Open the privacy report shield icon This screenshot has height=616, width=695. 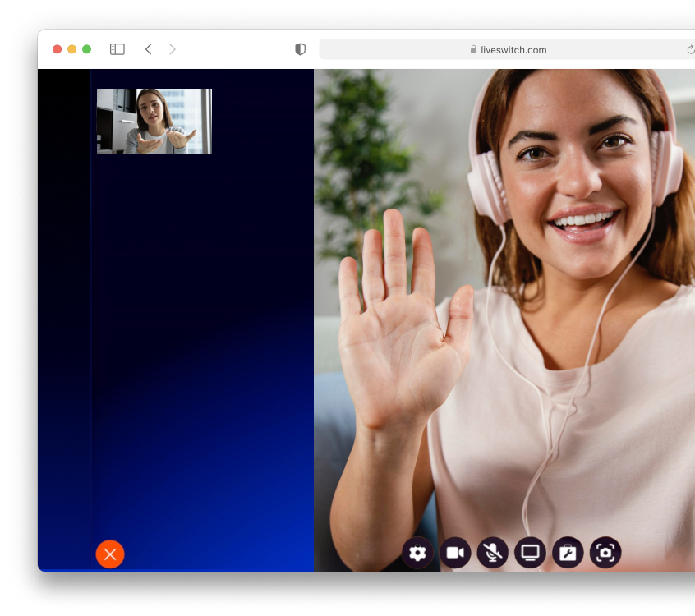(x=301, y=49)
